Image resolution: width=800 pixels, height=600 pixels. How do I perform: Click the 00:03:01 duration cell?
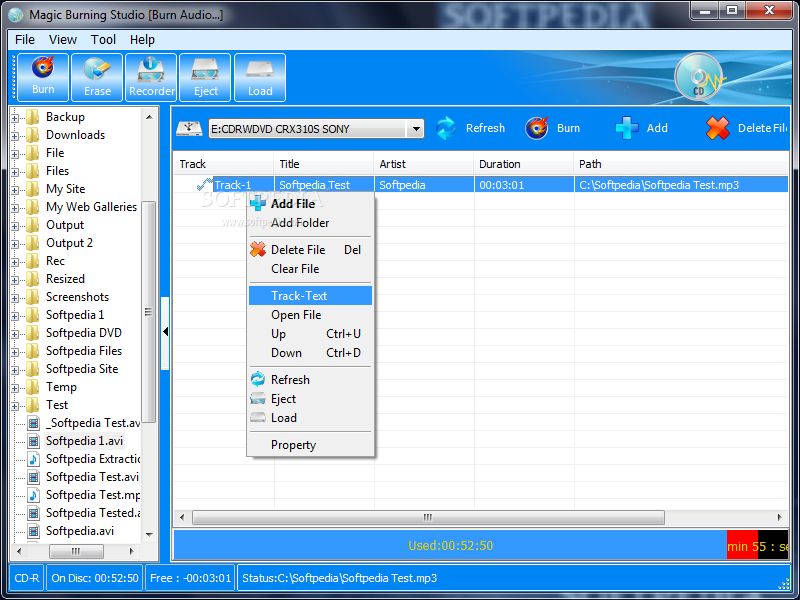coord(524,185)
